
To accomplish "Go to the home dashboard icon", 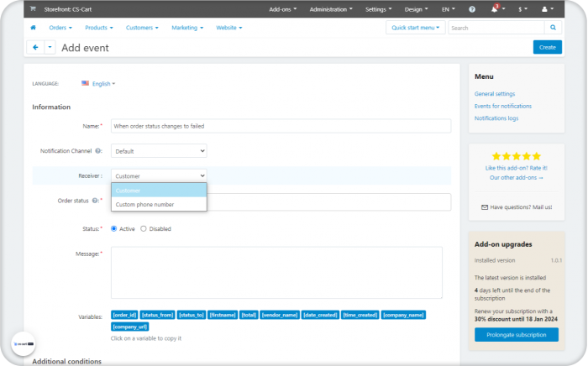I will point(33,28).
